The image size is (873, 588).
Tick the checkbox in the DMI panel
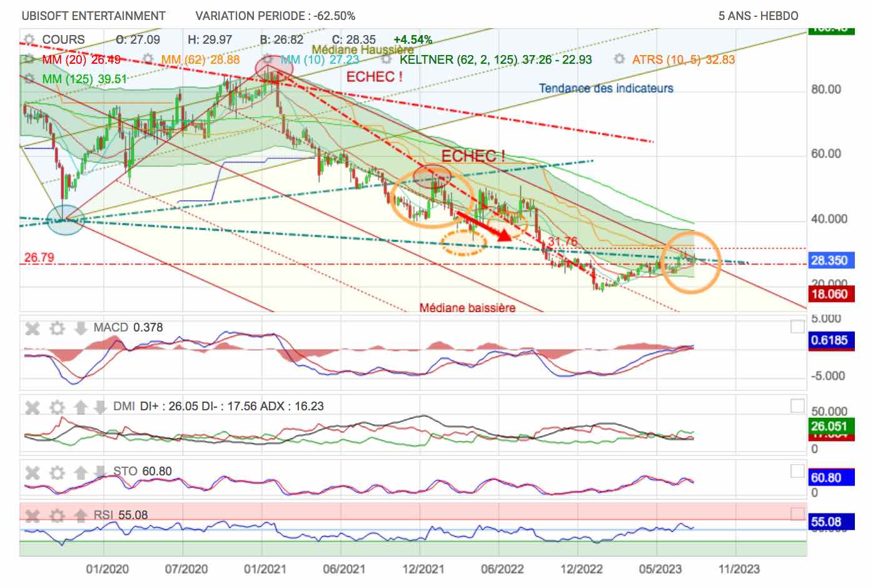coord(797,406)
